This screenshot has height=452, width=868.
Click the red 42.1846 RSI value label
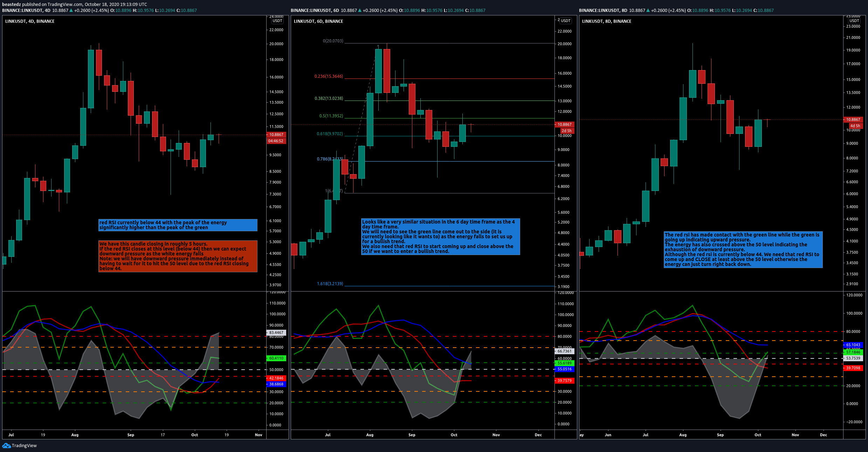point(276,378)
